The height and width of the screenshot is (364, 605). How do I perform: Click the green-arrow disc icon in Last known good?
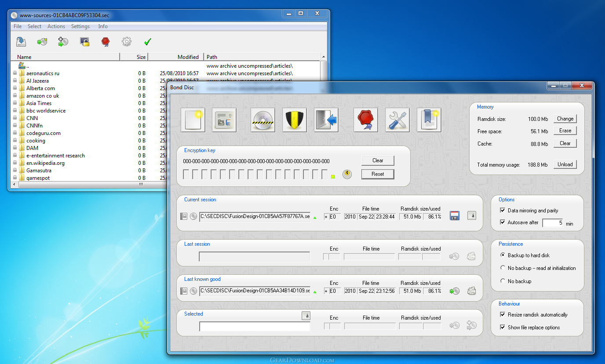tap(455, 291)
